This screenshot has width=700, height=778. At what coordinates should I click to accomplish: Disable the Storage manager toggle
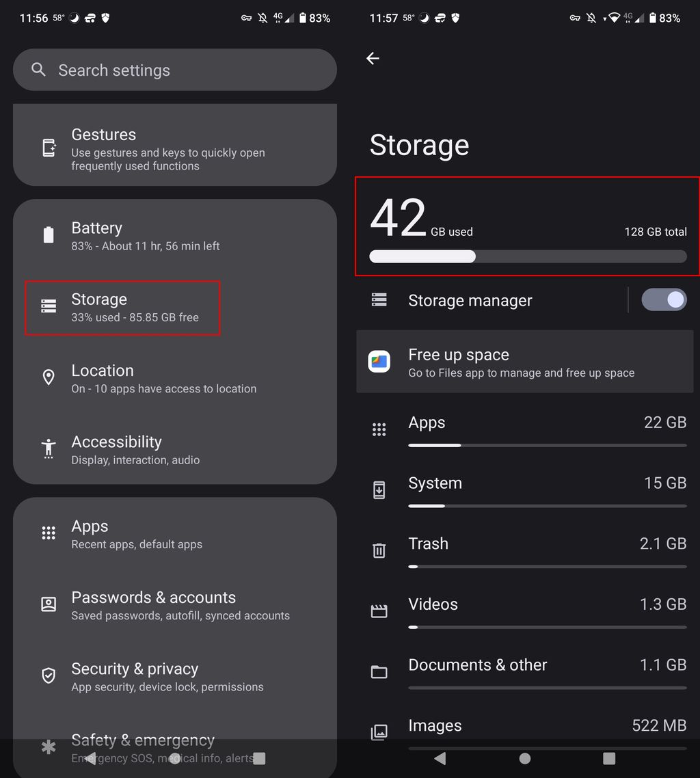(x=663, y=299)
